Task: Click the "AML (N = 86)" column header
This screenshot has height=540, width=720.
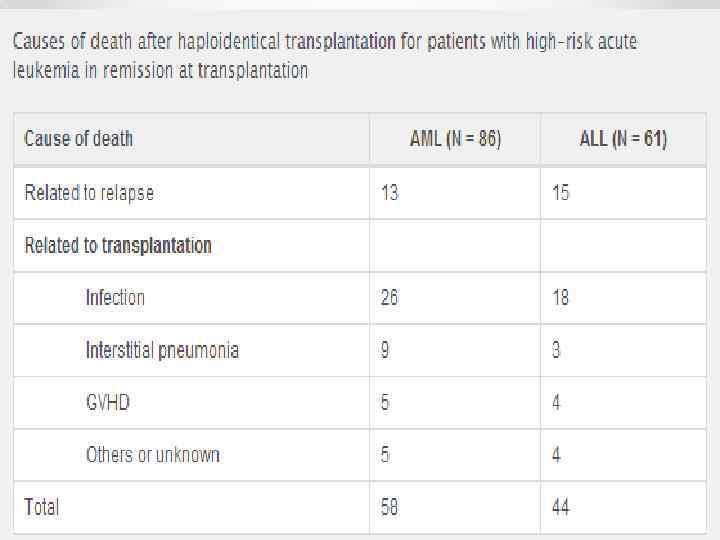Action: tap(455, 138)
